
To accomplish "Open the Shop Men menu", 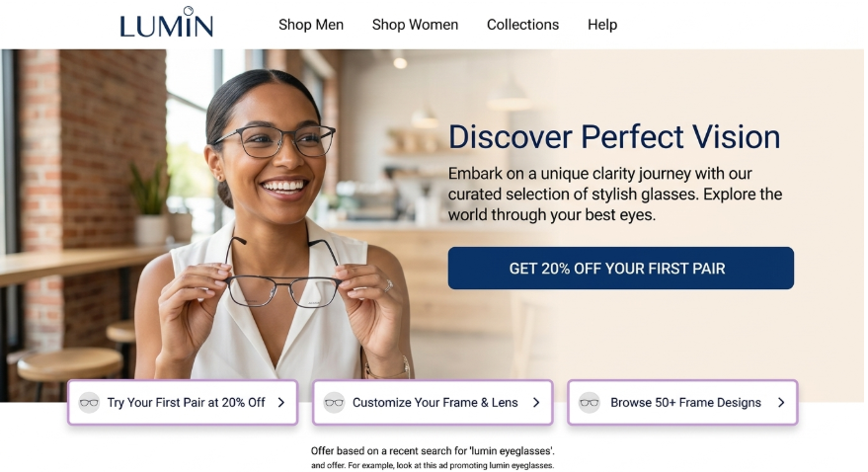I will [x=311, y=25].
